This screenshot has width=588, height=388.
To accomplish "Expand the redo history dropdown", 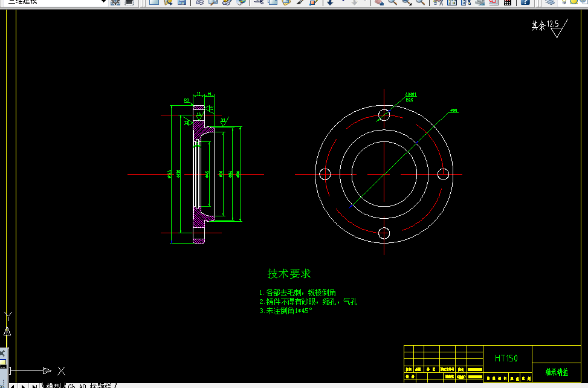I will click(366, 2).
